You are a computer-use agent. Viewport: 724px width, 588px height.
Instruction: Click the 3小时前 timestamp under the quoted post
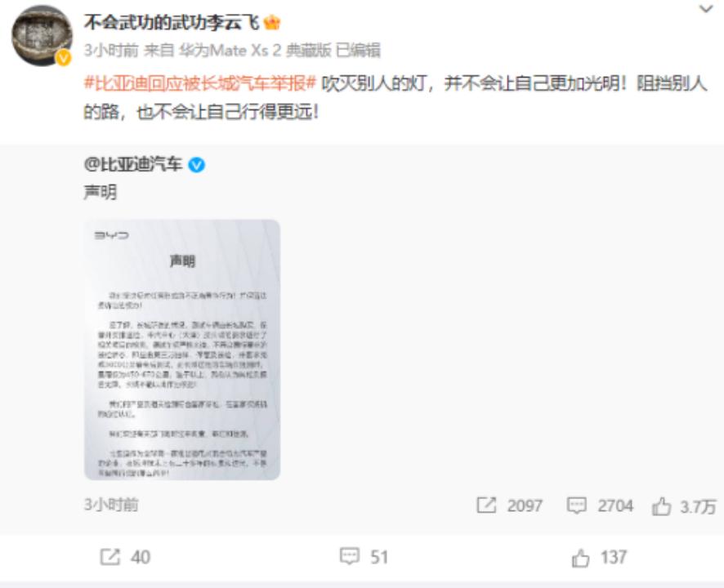tap(111, 505)
